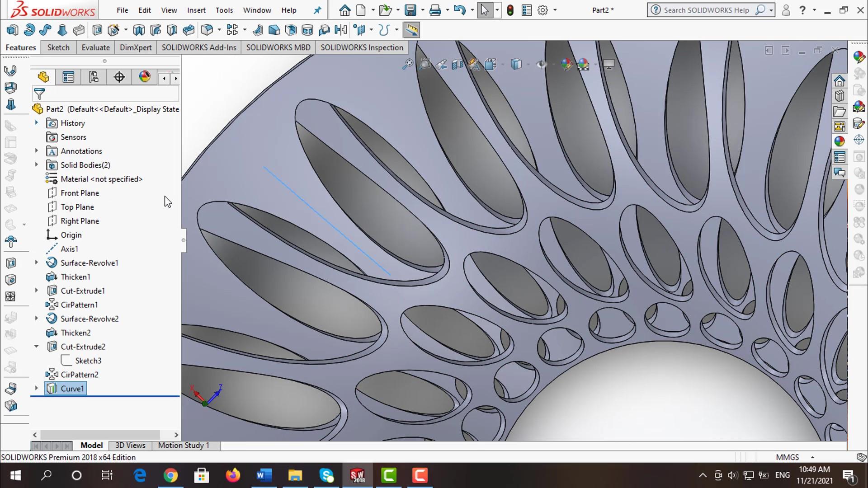The height and width of the screenshot is (488, 868).
Task: Select the Rib tool icon
Action: coord(258,30)
